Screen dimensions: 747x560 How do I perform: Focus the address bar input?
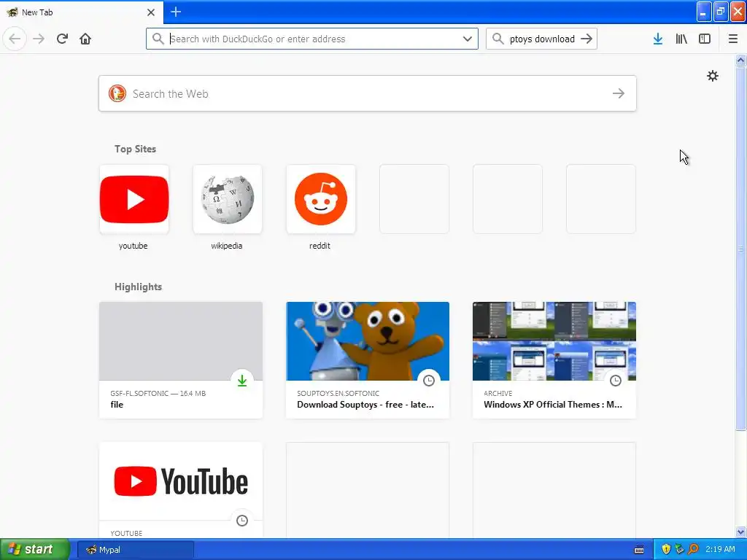[312, 39]
